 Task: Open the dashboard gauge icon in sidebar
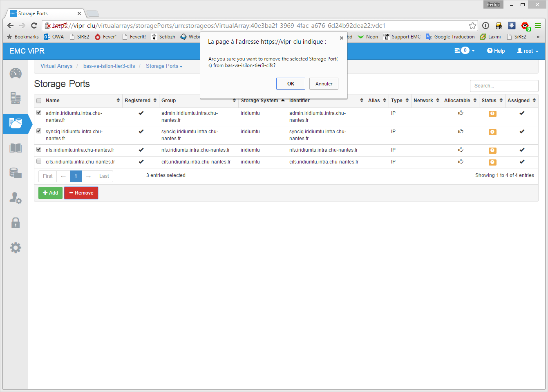pyautogui.click(x=16, y=74)
